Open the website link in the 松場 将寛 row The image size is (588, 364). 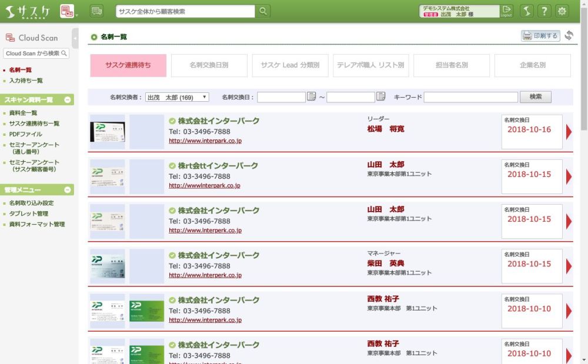(205, 141)
